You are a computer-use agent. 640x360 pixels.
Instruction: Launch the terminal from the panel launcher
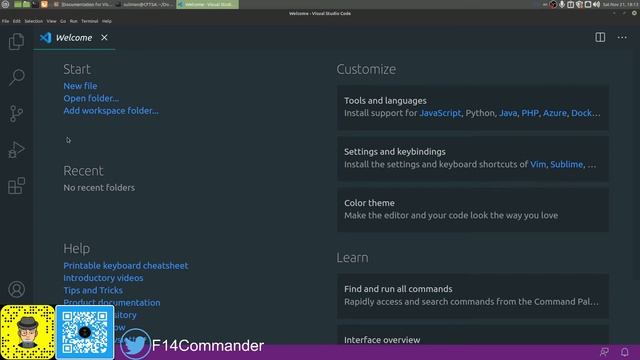(35, 4)
